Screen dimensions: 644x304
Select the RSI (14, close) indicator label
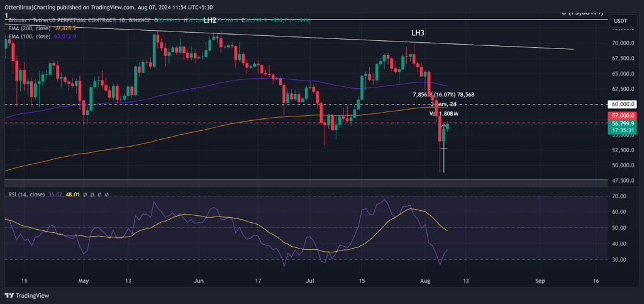click(26, 194)
